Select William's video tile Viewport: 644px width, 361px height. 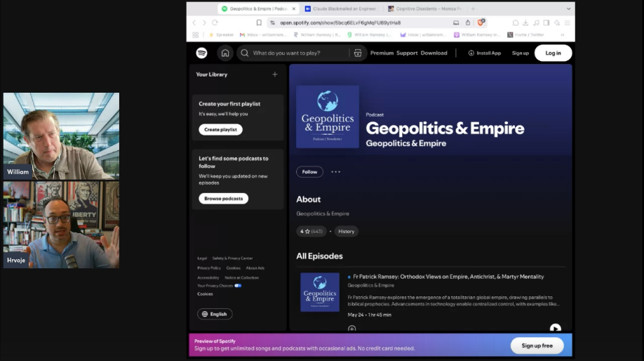point(61,136)
